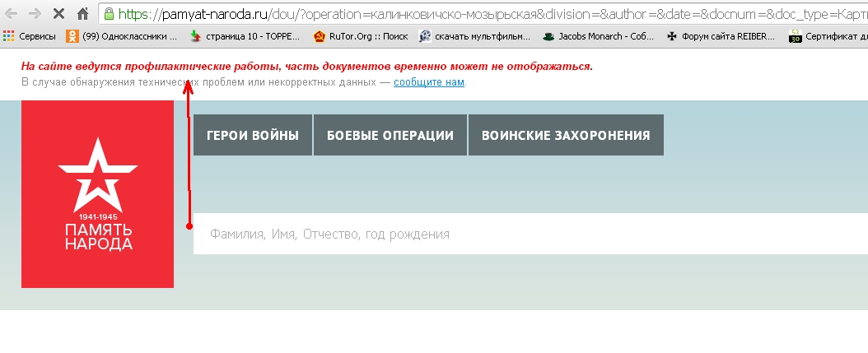Screen dimensions: 868x353
Task: Click the green padlock security icon
Action: pyautogui.click(x=109, y=13)
